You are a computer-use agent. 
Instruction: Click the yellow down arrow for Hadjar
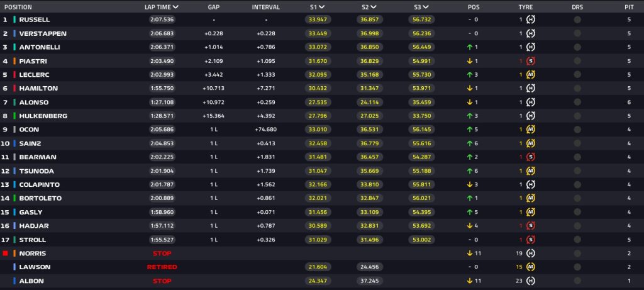(469, 226)
